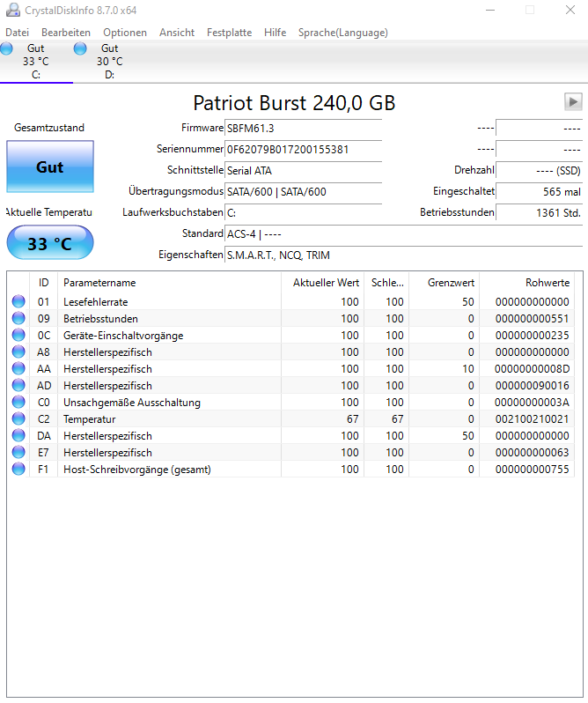
Task: Select the Unsachgemäße Ausschaltung parameter name
Action: point(132,403)
